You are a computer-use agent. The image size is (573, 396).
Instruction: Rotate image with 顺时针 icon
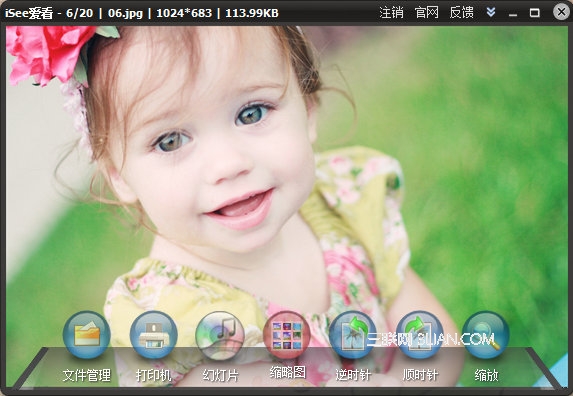tap(420, 335)
